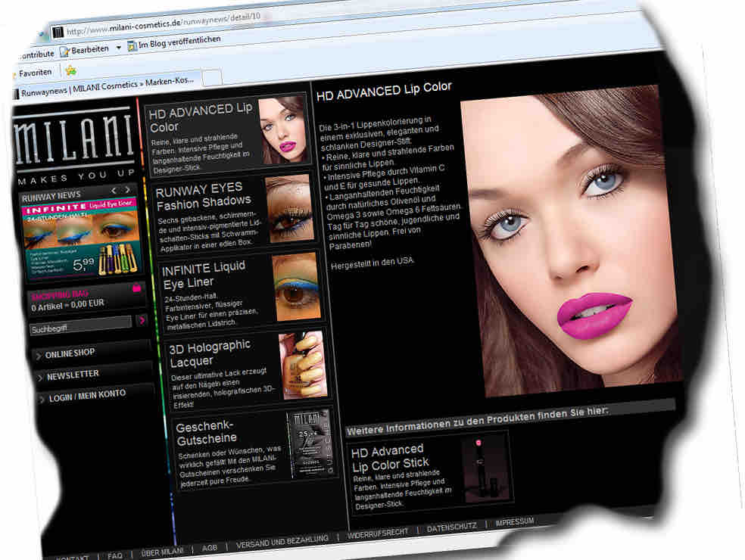Click the Bearbeiten pencil icon

[x=65, y=50]
